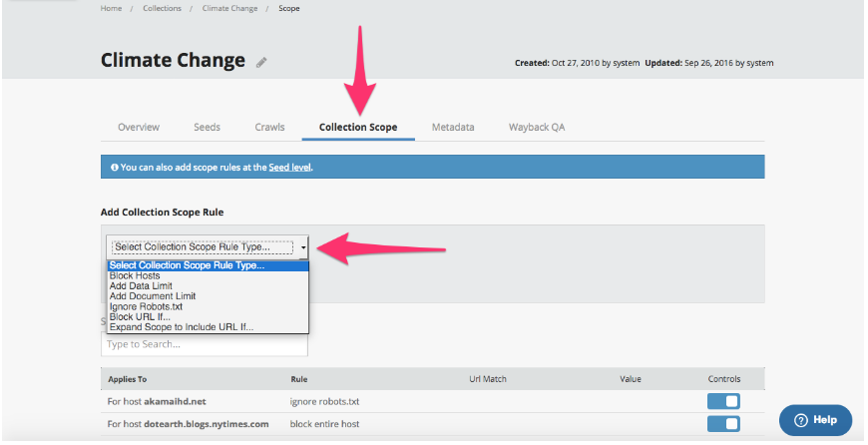Click the info icon in blue banner
Image resolution: width=868 pixels, height=445 pixels.
click(114, 168)
